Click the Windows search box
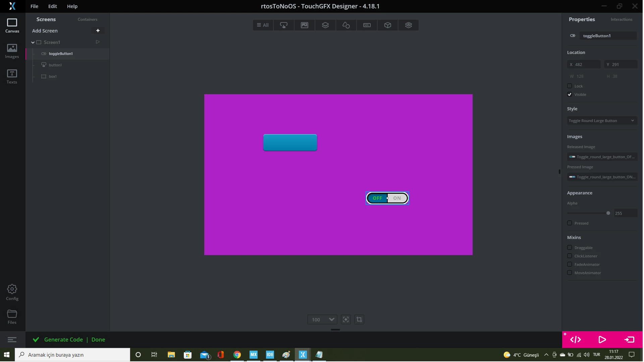The image size is (644, 362). [72, 355]
